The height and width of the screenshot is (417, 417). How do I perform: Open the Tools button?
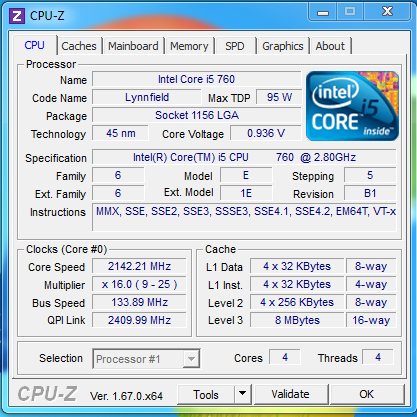[x=206, y=394]
